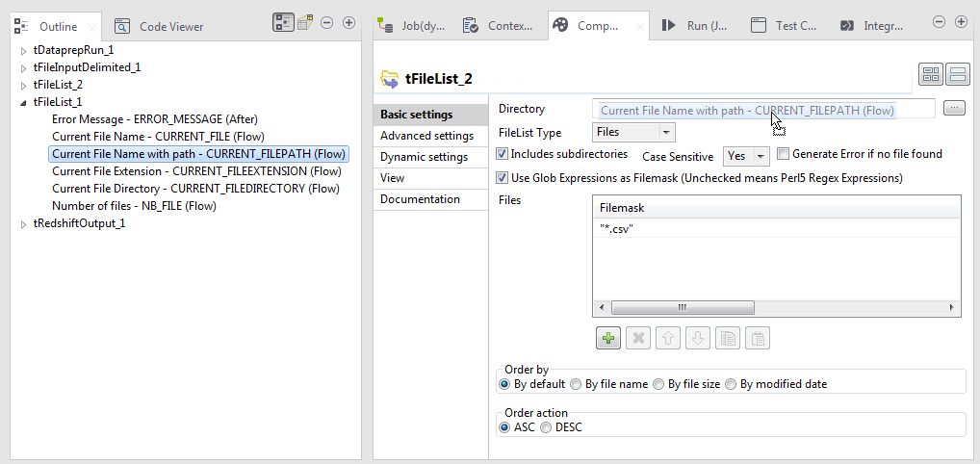Click the move filemask up arrow

click(x=668, y=338)
